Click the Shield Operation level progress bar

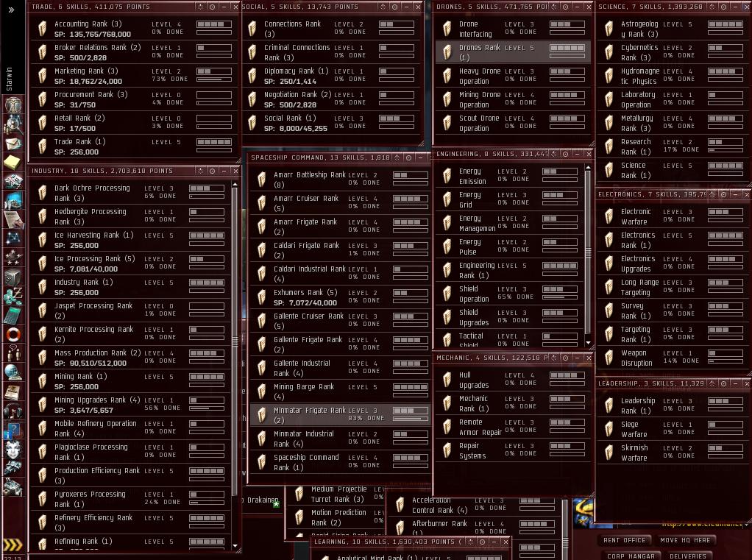click(560, 297)
